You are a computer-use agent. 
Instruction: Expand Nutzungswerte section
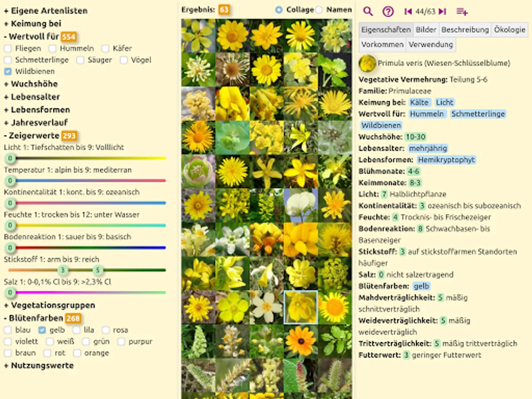[x=39, y=365]
